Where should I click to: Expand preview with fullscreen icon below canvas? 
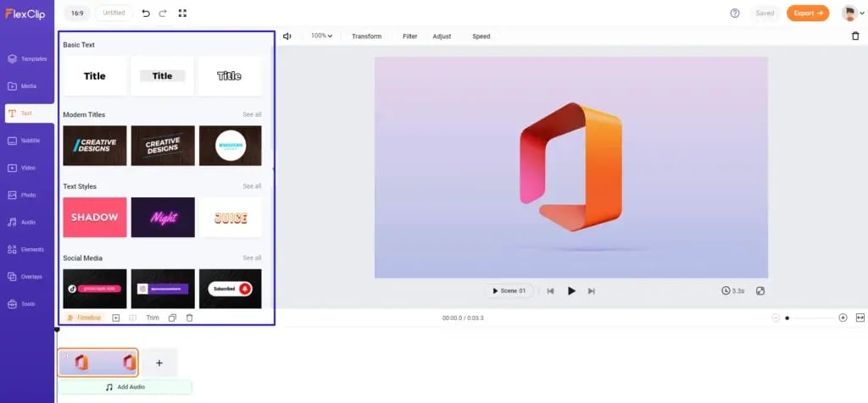click(x=760, y=290)
